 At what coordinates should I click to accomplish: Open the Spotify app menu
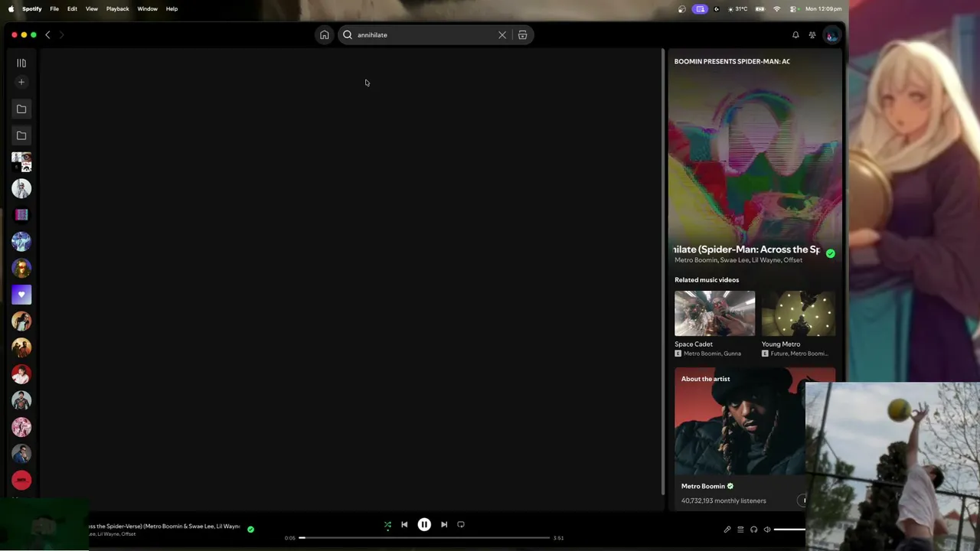[32, 8]
